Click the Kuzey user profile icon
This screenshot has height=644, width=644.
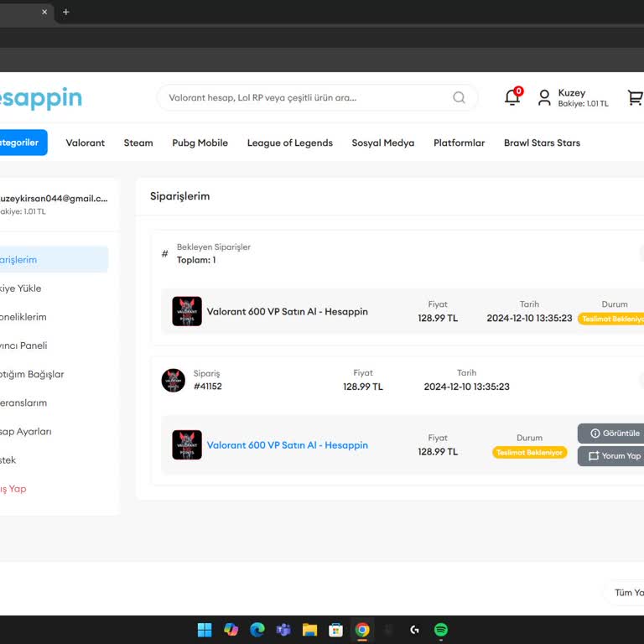coord(544,98)
